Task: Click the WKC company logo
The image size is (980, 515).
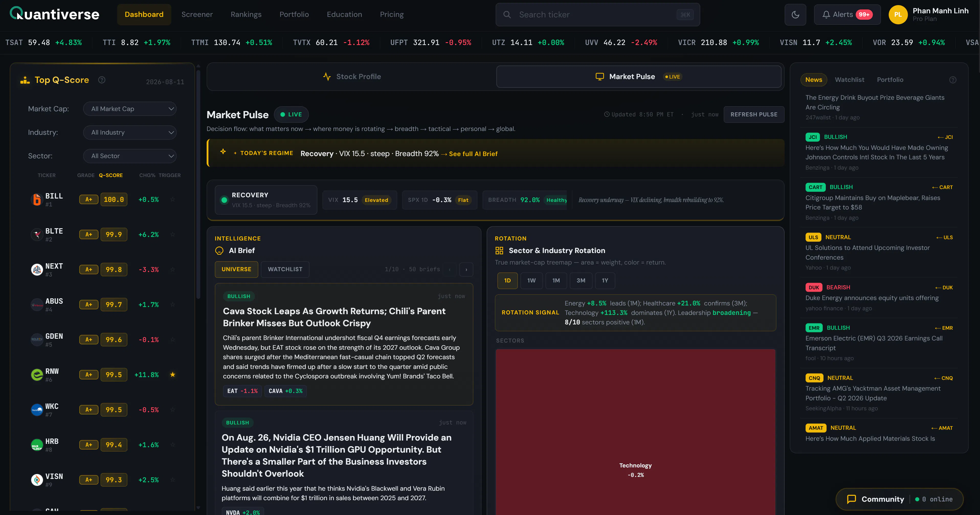Action: tap(37, 410)
